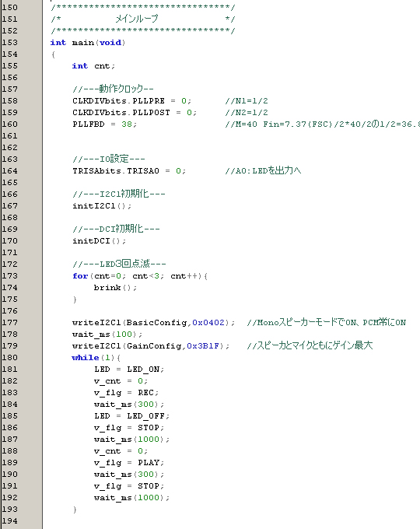This screenshot has height=529, width=420.
Task: Click the 'v_flg = PLAY;' statement
Action: pyautogui.click(x=129, y=463)
